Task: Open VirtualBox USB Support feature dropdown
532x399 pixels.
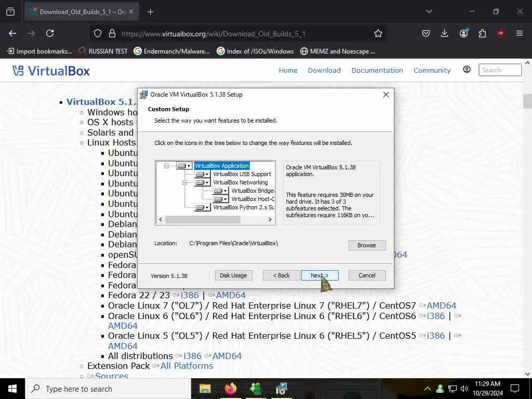Action: (x=202, y=174)
